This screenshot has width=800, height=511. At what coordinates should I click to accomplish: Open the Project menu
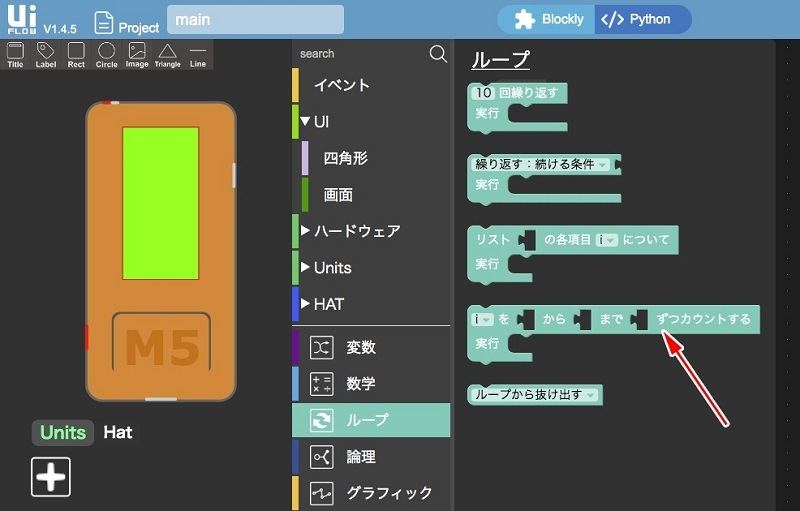coord(127,23)
